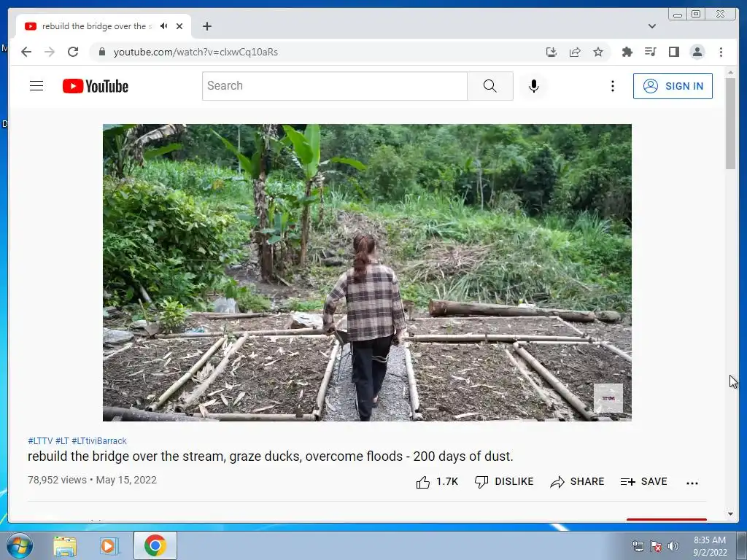Open Windows Media Player from taskbar

pyautogui.click(x=108, y=546)
